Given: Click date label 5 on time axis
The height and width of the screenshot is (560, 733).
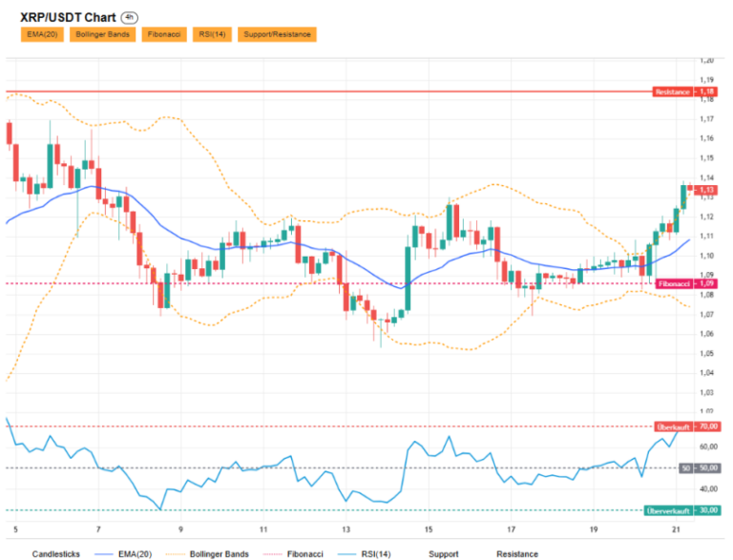Looking at the screenshot, I should [x=16, y=529].
